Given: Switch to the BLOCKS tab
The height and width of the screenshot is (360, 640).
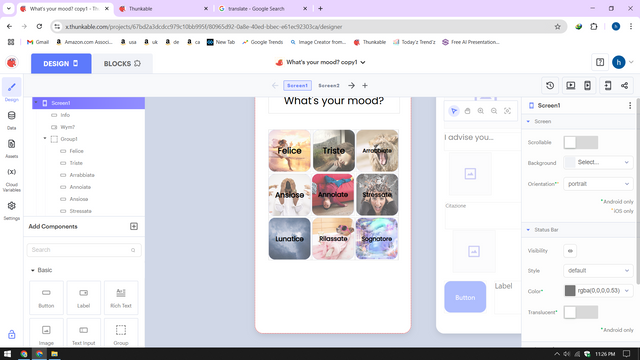Looking at the screenshot, I should pyautogui.click(x=122, y=64).
